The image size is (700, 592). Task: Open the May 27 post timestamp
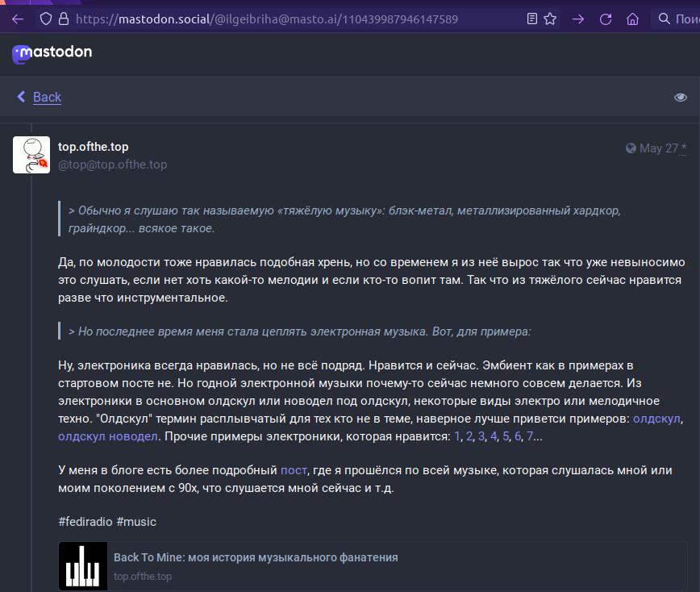click(x=659, y=148)
